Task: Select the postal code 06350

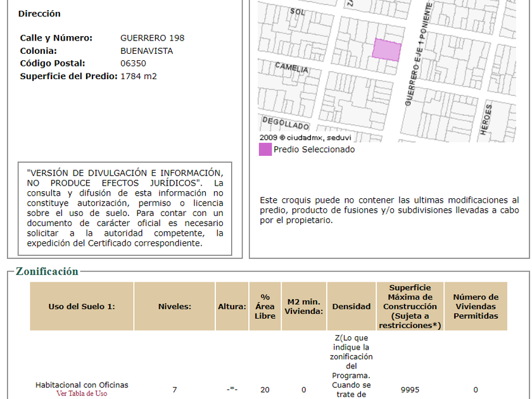Action: (x=133, y=63)
